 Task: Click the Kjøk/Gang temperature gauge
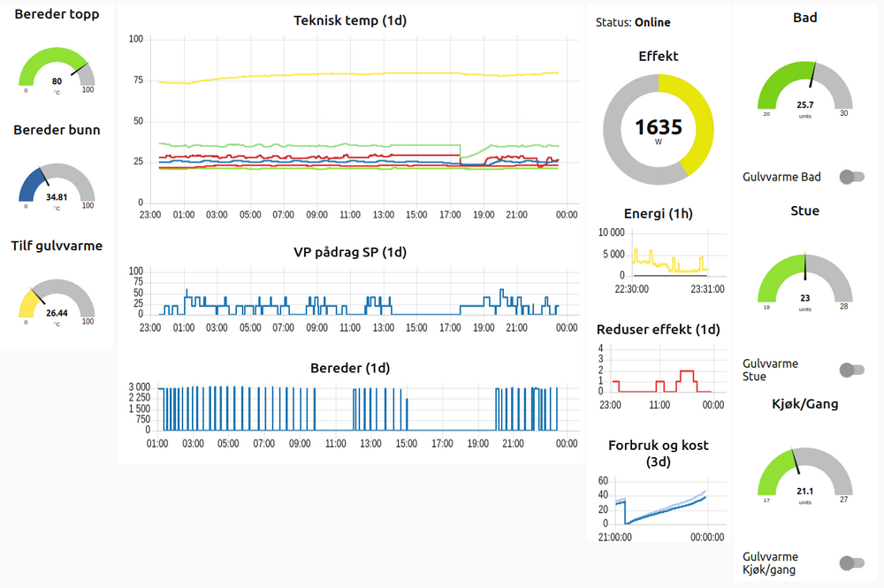point(804,475)
